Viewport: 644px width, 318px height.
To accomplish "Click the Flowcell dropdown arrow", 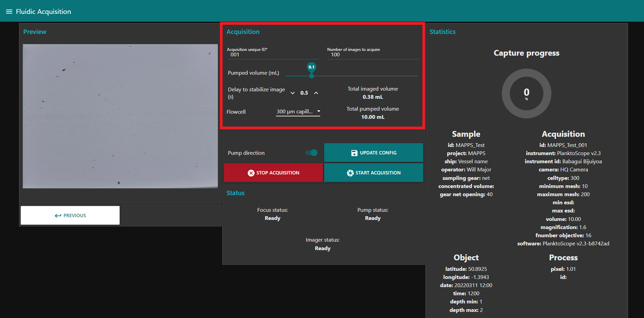I will 318,111.
